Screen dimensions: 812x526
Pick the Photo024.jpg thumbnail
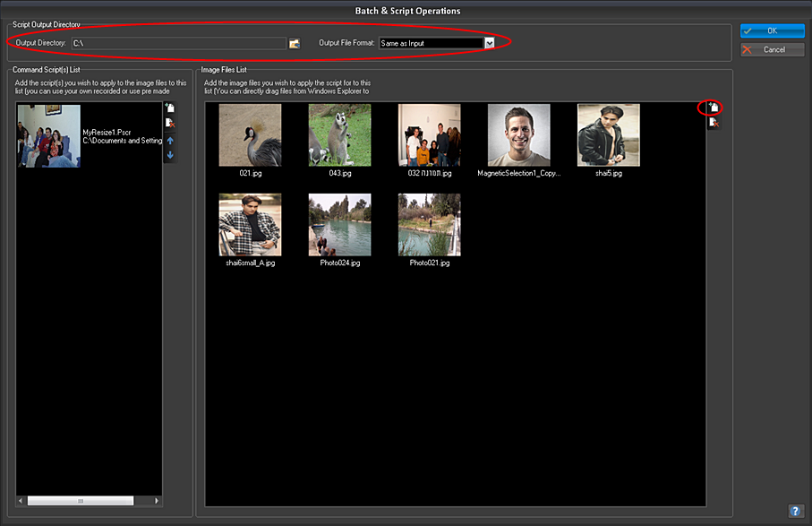pos(339,225)
